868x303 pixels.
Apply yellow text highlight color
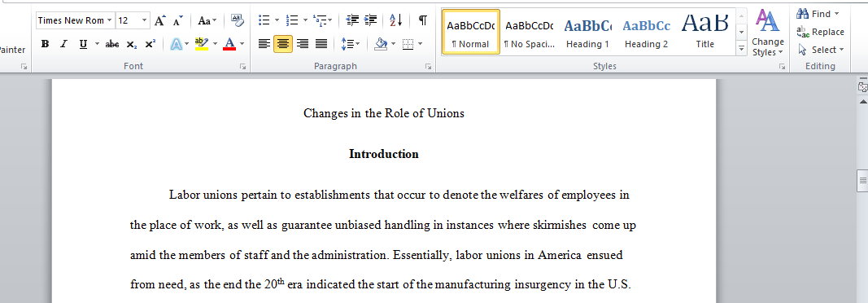(x=202, y=44)
